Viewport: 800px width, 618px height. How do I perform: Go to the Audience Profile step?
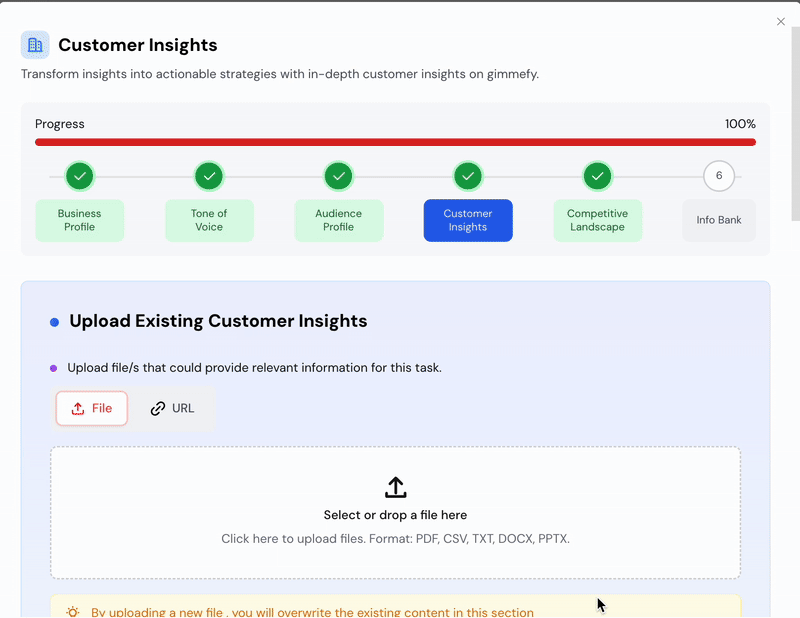338,220
